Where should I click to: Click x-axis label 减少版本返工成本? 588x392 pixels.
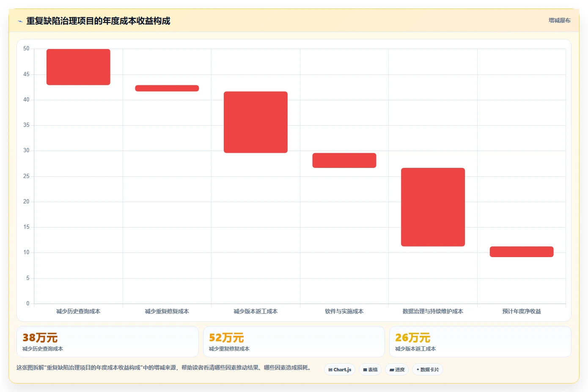(x=256, y=311)
